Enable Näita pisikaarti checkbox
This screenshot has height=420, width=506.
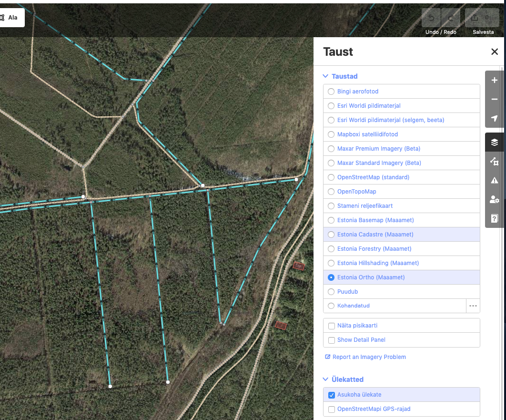332,326
